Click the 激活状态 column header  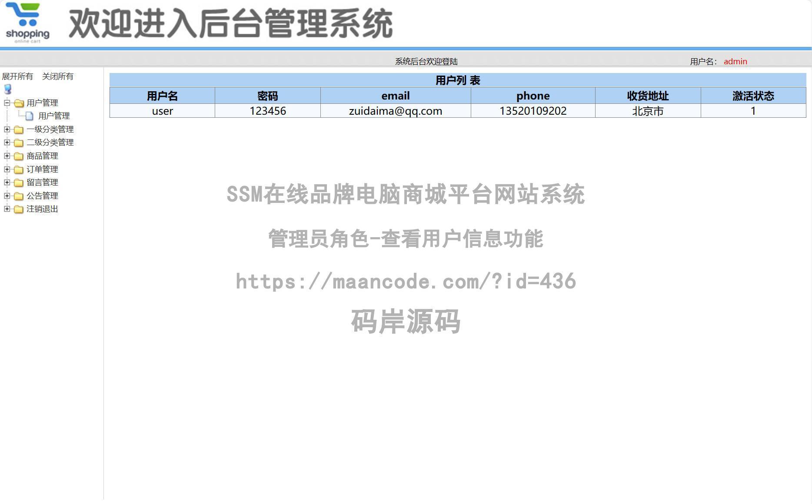[753, 96]
